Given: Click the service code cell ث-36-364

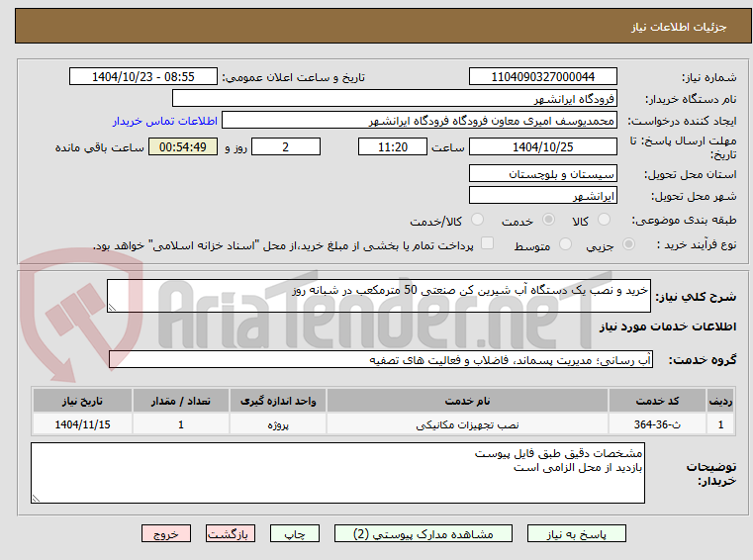Looking at the screenshot, I should [x=657, y=424].
